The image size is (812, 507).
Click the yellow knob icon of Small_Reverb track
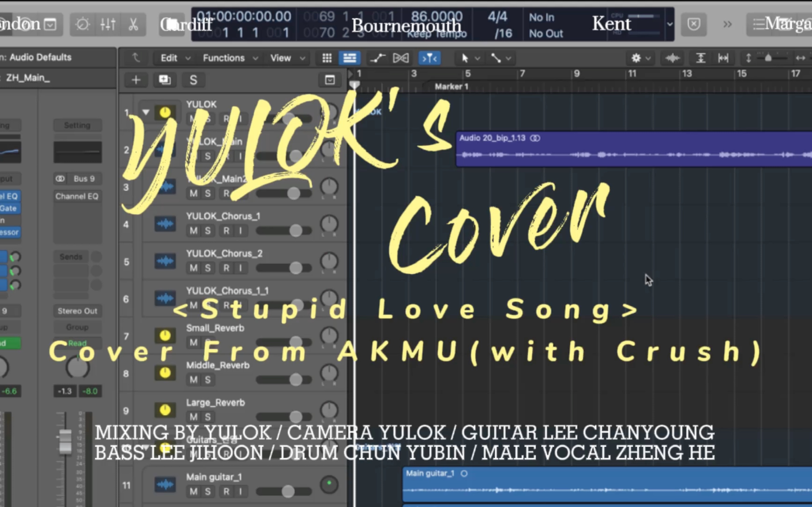(x=165, y=335)
